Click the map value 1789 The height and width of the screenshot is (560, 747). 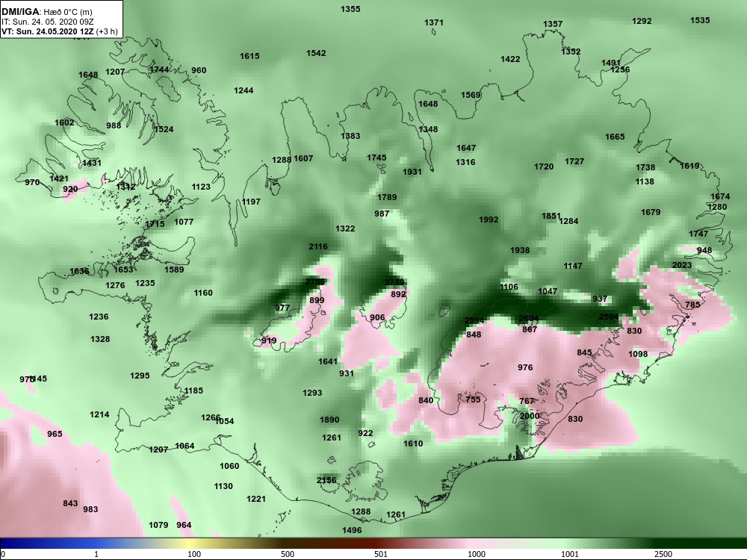387,197
